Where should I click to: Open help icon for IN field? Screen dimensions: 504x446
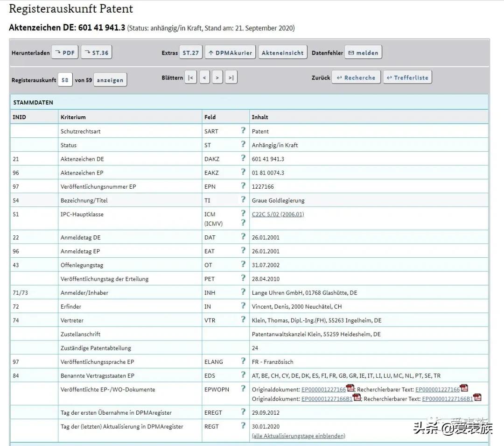pyautogui.click(x=243, y=305)
